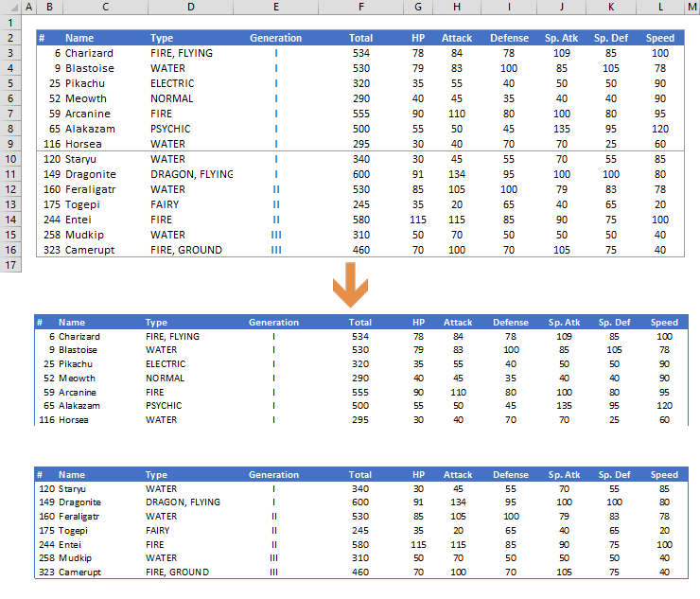Select row 17 header number

pos(10,265)
